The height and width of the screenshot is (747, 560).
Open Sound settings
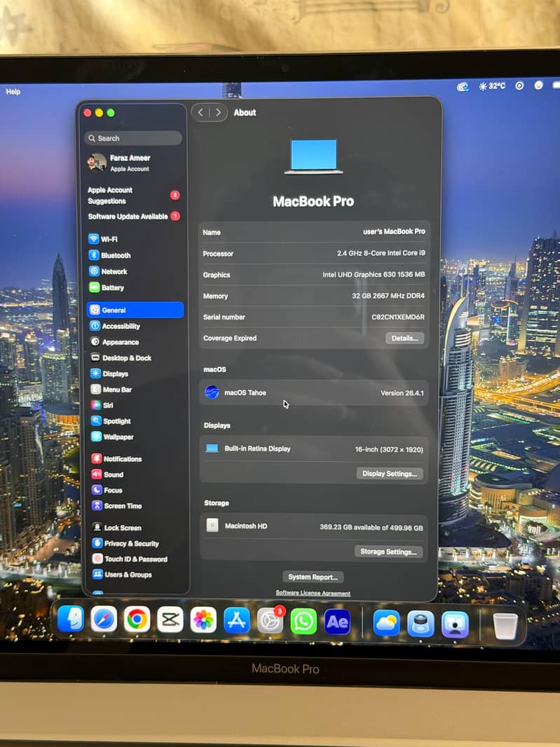[x=107, y=474]
